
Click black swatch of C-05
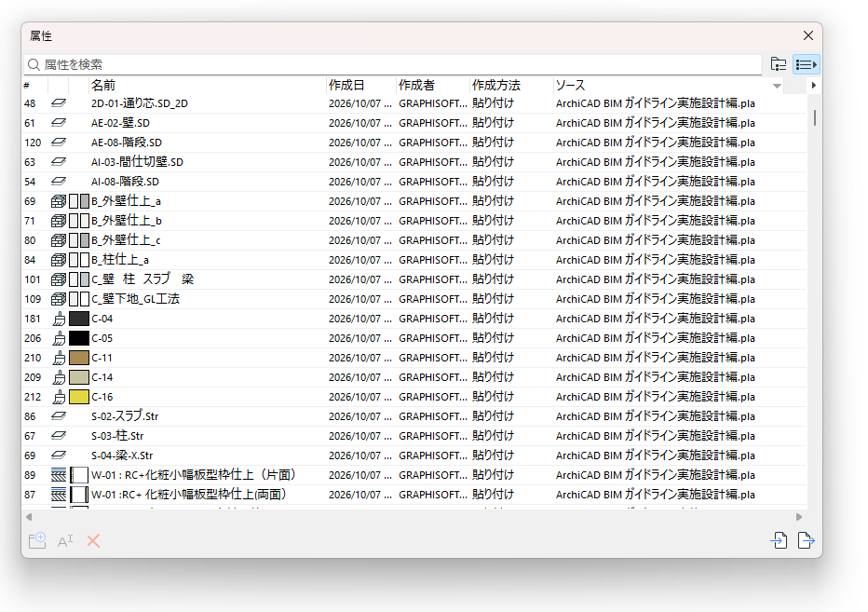79,338
